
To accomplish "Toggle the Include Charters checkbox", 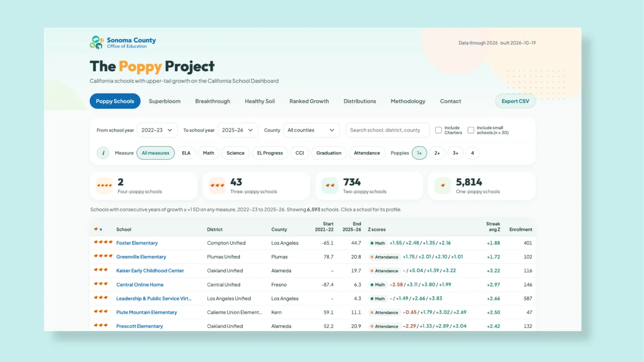I will click(x=438, y=130).
